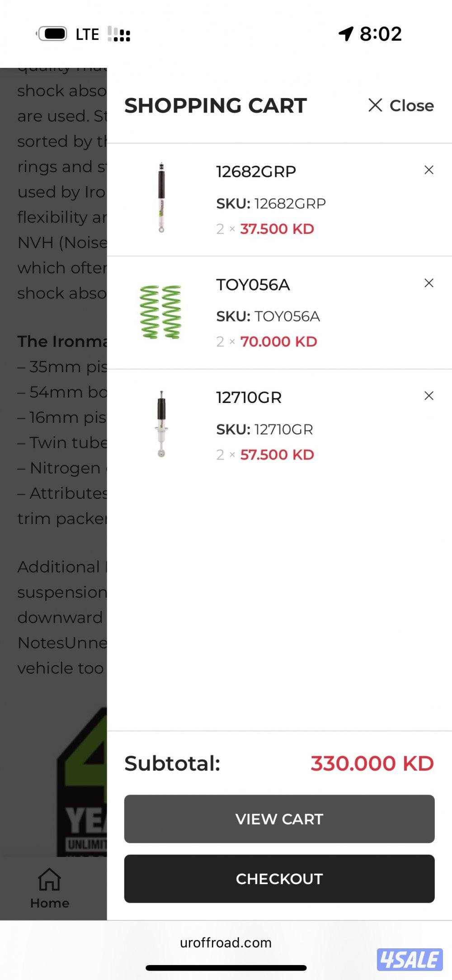The image size is (452, 980).
Task: Tap the uroffroad.com address bar
Action: click(226, 942)
